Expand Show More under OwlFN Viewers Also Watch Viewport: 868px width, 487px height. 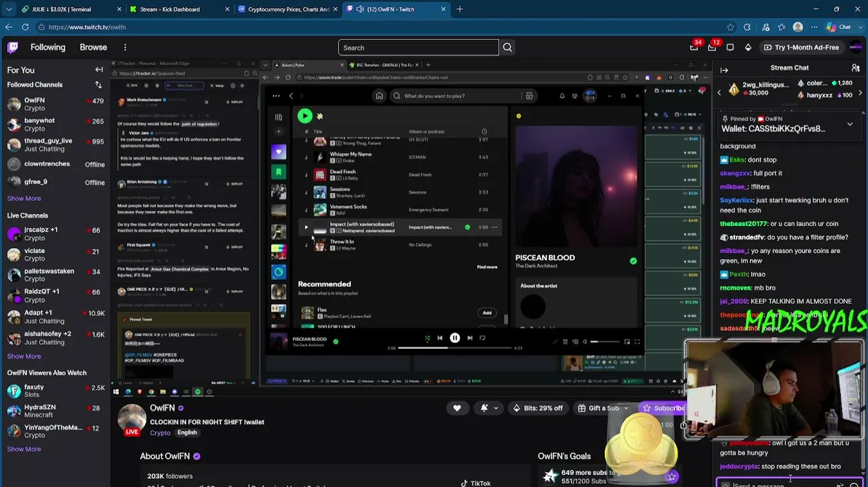pos(24,449)
